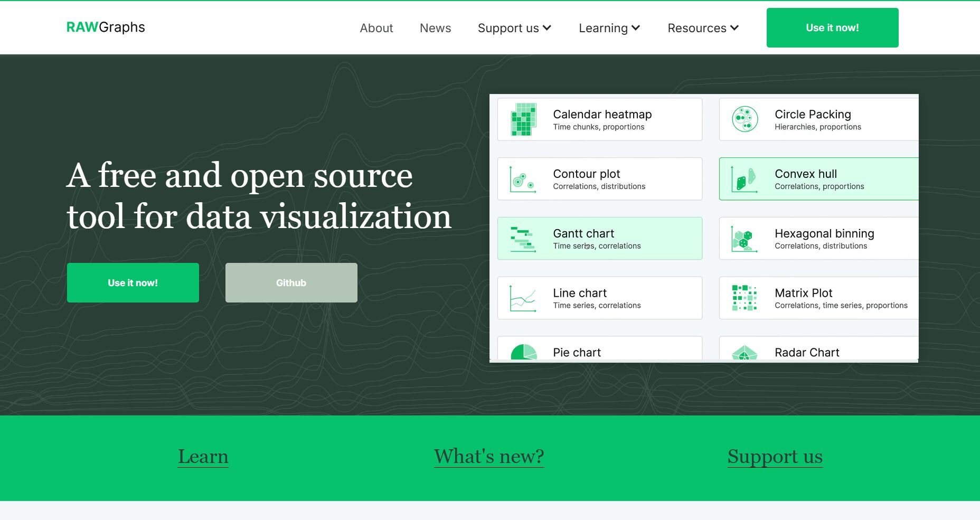Click the Hexagonal binning icon
Image resolution: width=980 pixels, height=520 pixels.
[745, 239]
